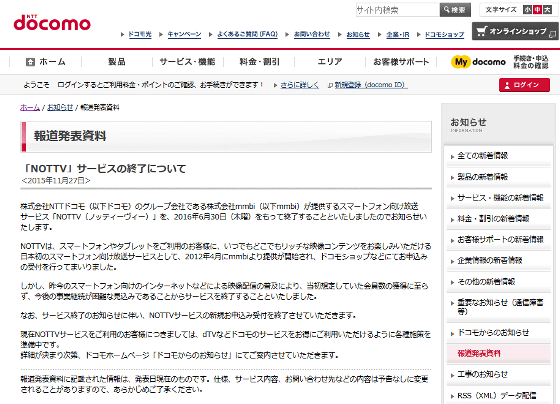The height and width of the screenshot is (404, 560).
Task: Open the キャンペーン link
Action: (184, 34)
